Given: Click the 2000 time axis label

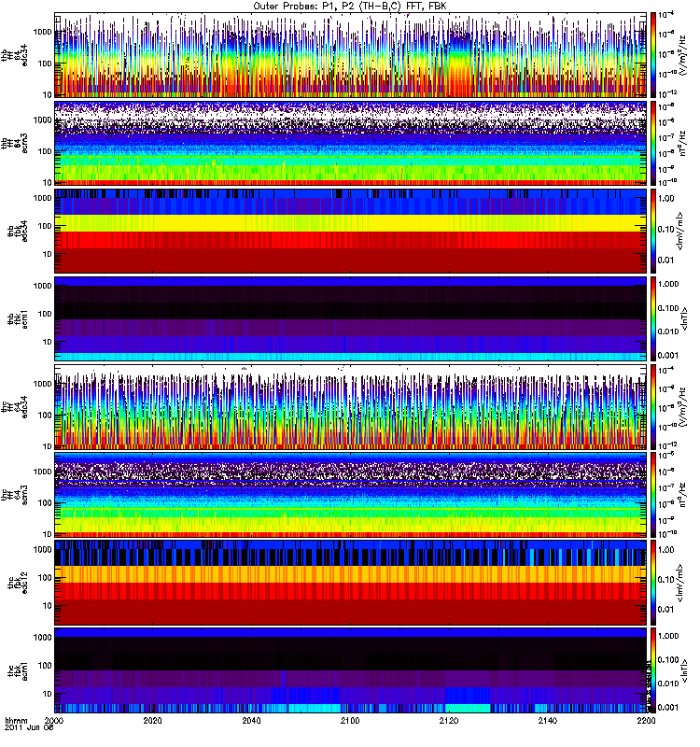Looking at the screenshot, I should (56, 723).
